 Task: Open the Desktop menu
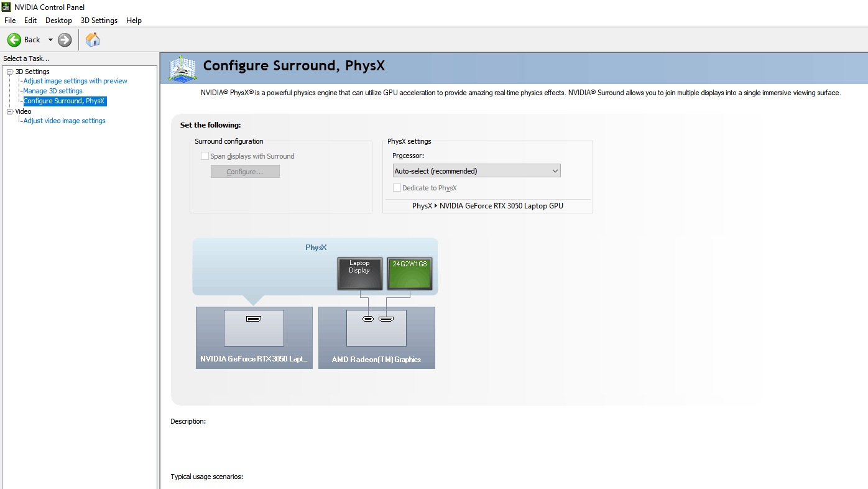point(59,21)
